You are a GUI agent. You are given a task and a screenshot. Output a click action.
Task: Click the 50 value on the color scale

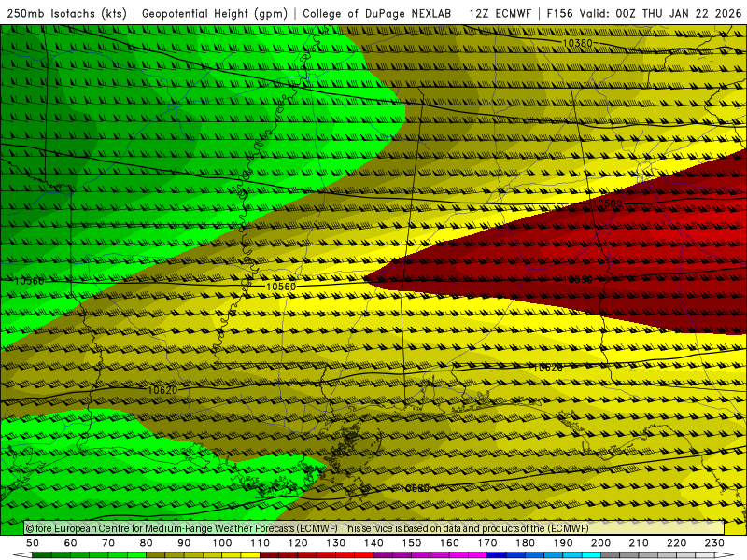[33, 543]
